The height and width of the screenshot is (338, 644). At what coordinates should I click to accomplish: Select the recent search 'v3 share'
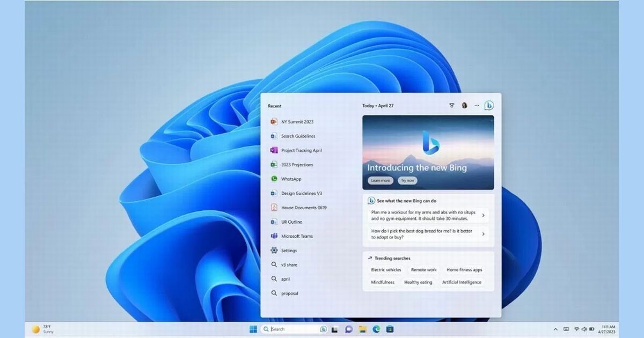(284, 264)
